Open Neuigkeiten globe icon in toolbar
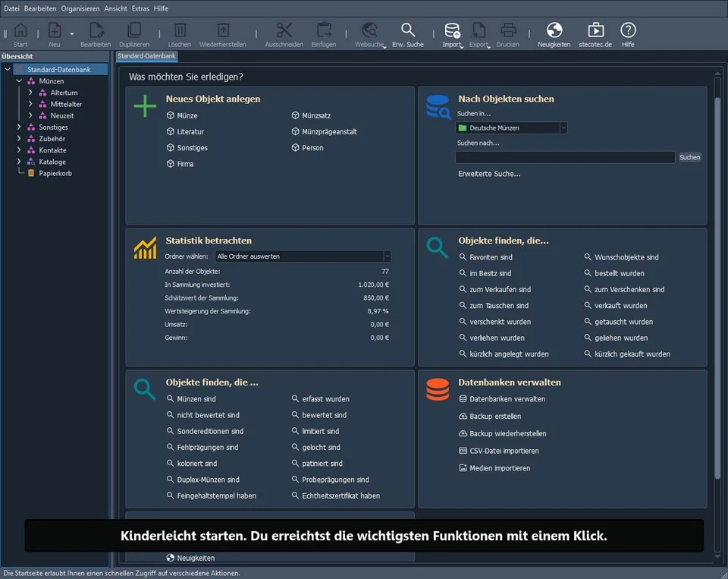Viewport: 728px width, 579px height. tap(554, 31)
